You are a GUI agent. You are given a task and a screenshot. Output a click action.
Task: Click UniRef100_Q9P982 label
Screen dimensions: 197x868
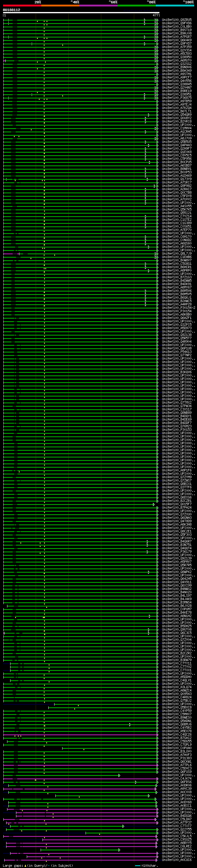click(177, 186)
